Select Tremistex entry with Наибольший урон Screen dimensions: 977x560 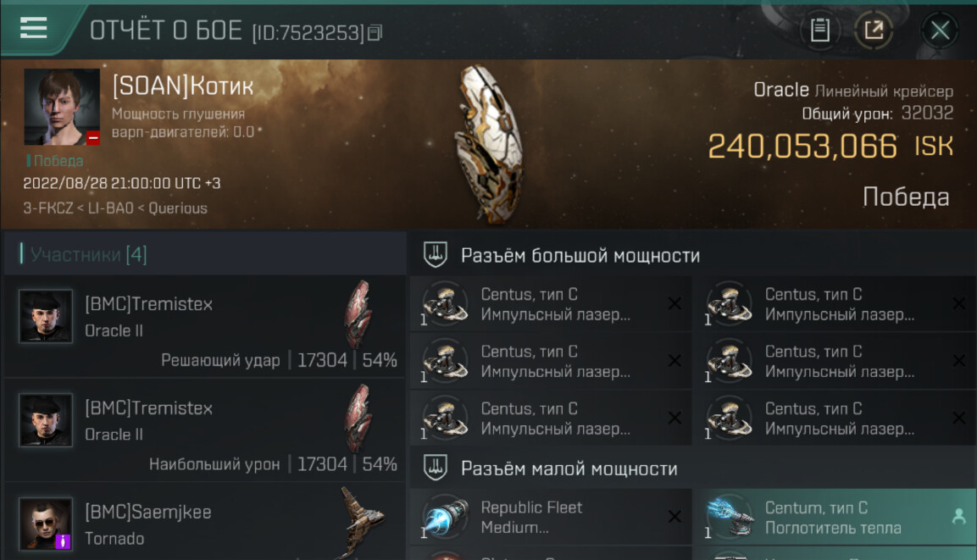pyautogui.click(x=205, y=430)
